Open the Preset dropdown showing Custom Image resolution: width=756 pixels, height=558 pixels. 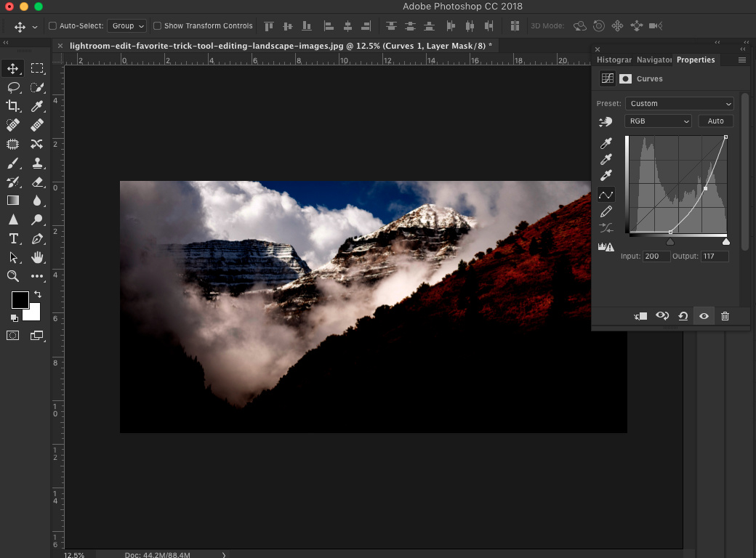[x=679, y=104]
